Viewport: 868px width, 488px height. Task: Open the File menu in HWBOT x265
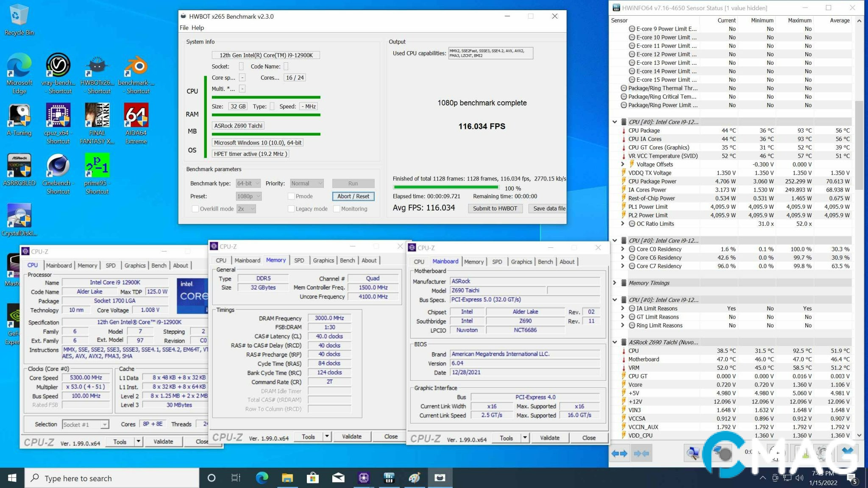pyautogui.click(x=184, y=28)
